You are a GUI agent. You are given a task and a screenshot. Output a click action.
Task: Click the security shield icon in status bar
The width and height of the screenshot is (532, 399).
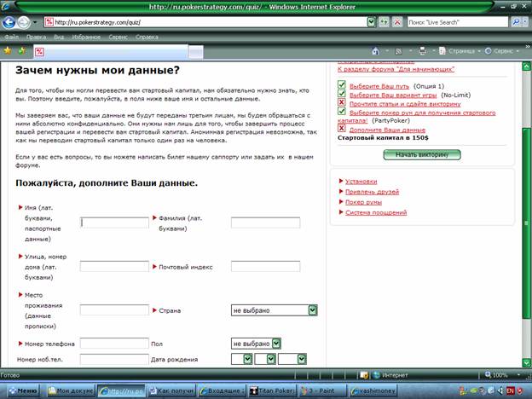[364, 376]
